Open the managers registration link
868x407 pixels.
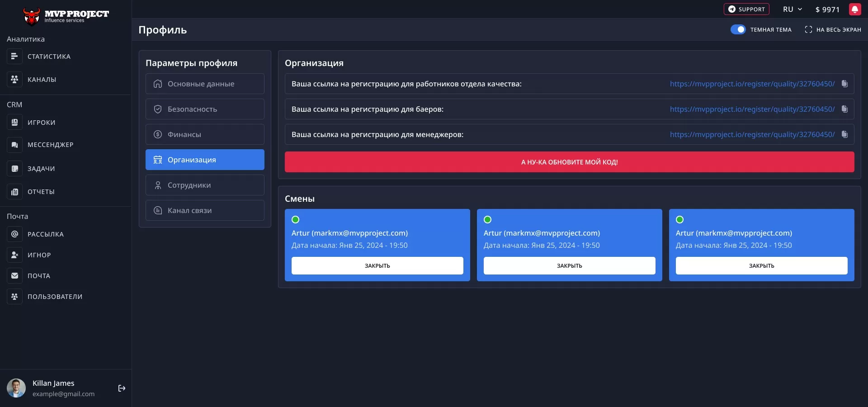coord(752,134)
